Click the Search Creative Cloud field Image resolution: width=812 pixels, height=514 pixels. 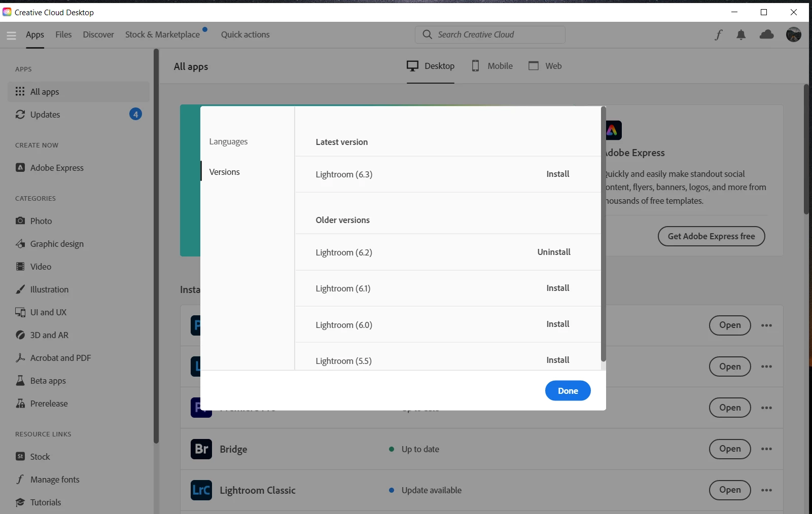click(x=490, y=34)
